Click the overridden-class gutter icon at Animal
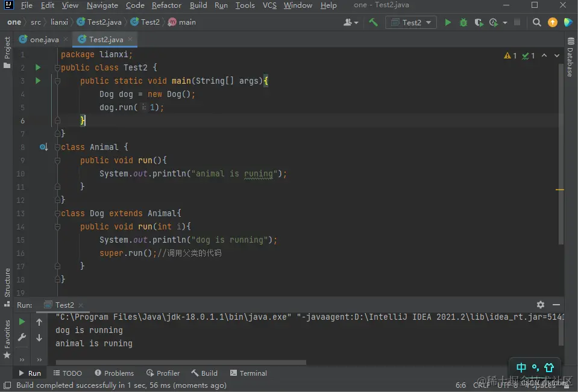The width and height of the screenshot is (578, 392). tap(43, 148)
